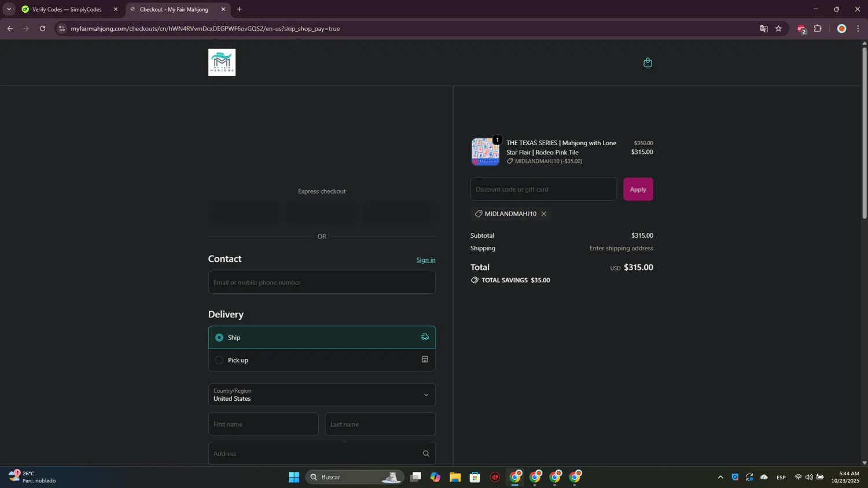
Task: Open the Chrome profile avatar
Action: click(842, 28)
